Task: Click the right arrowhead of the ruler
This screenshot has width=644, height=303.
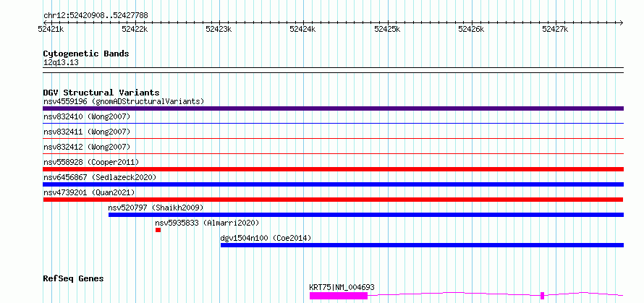Action: (622, 22)
